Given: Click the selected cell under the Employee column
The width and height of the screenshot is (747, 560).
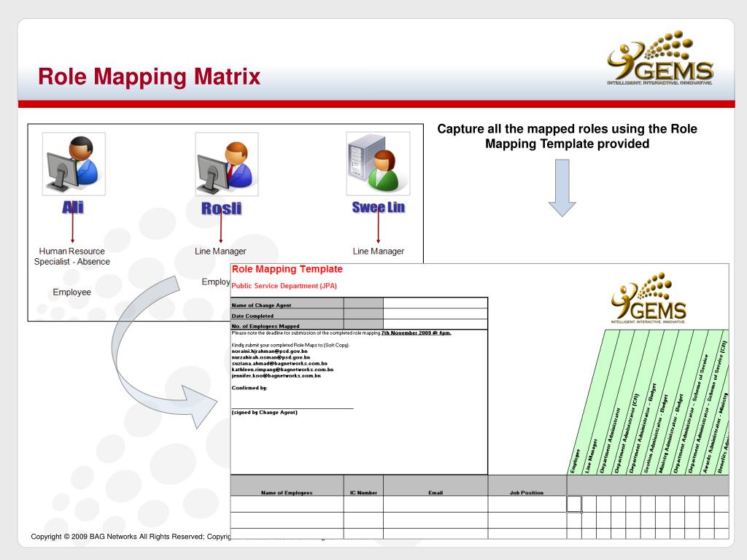Looking at the screenshot, I should (574, 504).
